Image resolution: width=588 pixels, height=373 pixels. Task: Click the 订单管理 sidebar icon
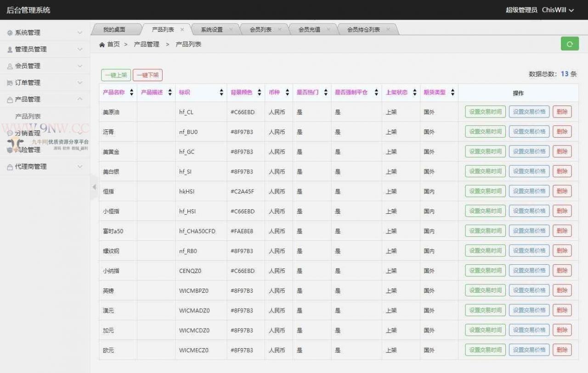pos(10,83)
